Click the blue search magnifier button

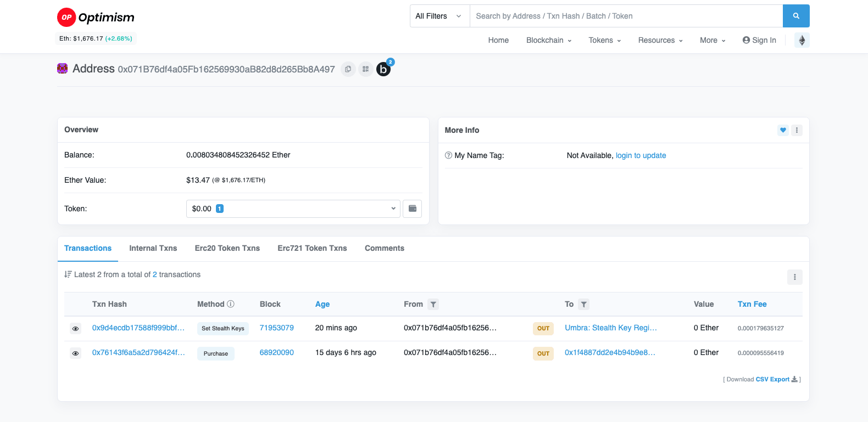796,16
